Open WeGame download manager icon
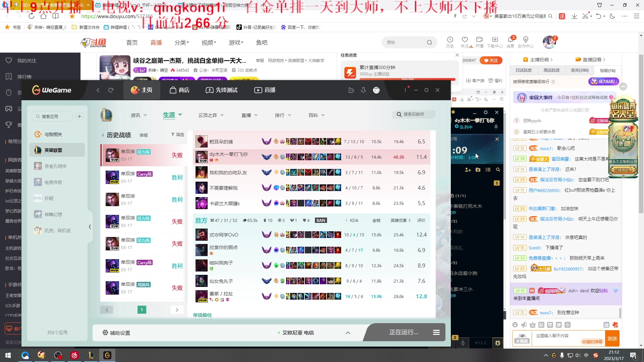This screenshot has width=644, height=362. point(363,90)
